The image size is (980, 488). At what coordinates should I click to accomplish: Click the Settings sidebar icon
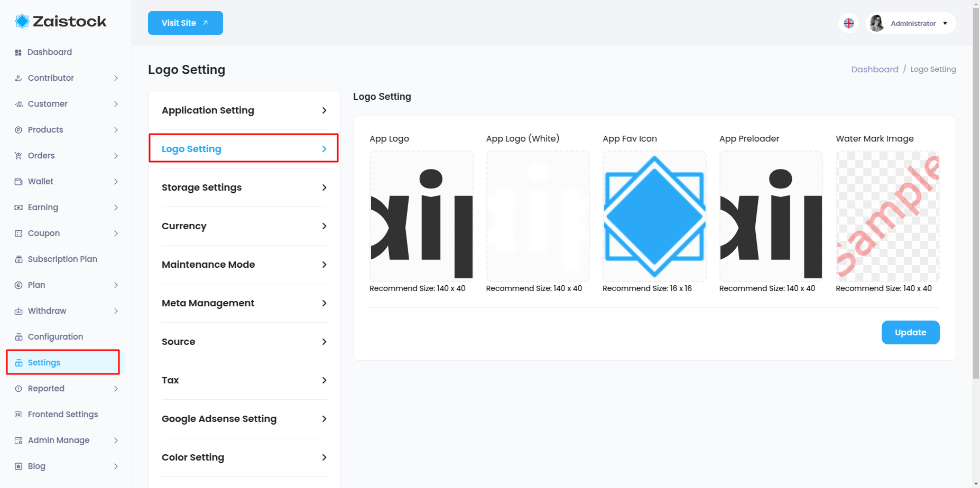click(x=19, y=363)
